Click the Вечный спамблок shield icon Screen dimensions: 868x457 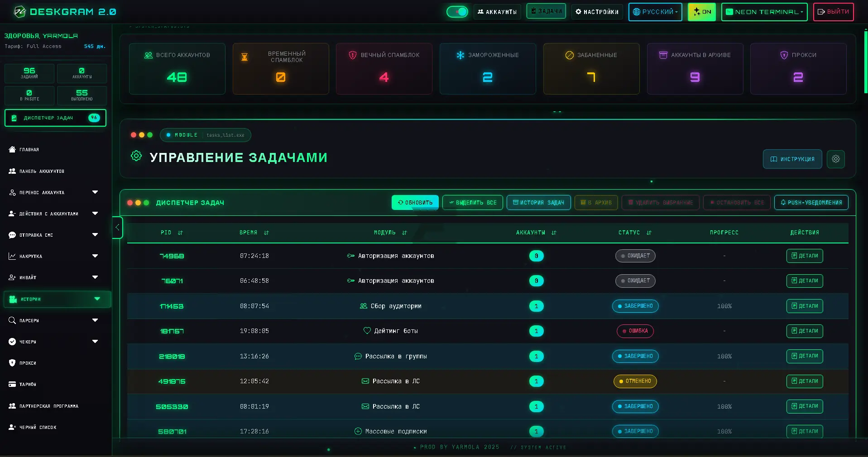coord(353,55)
